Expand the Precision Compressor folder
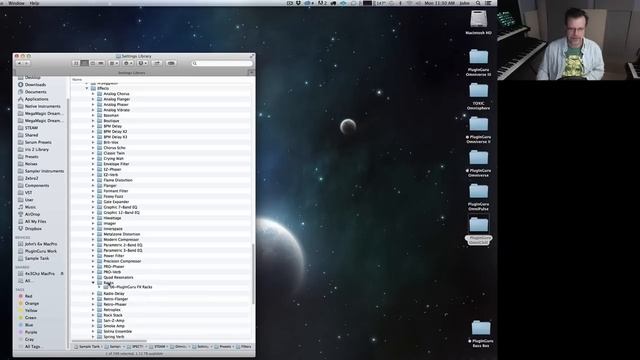Viewport: 640px width, 360px height. tap(93, 261)
